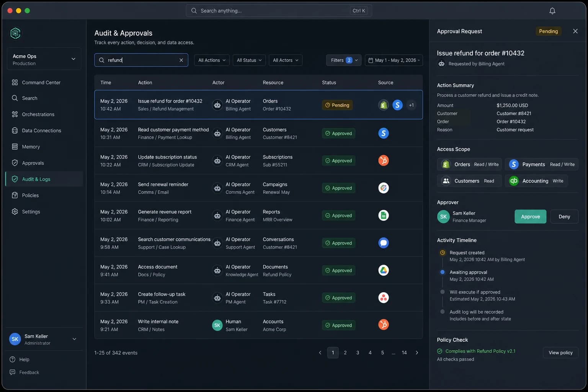This screenshot has height=392, width=588.
Task: Close the Approval Request panel
Action: point(575,31)
